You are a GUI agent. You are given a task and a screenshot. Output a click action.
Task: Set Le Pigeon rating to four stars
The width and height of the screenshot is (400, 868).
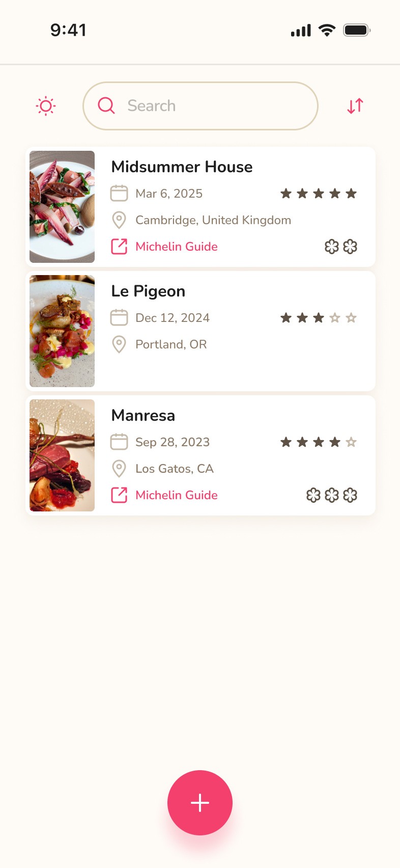pyautogui.click(x=335, y=318)
